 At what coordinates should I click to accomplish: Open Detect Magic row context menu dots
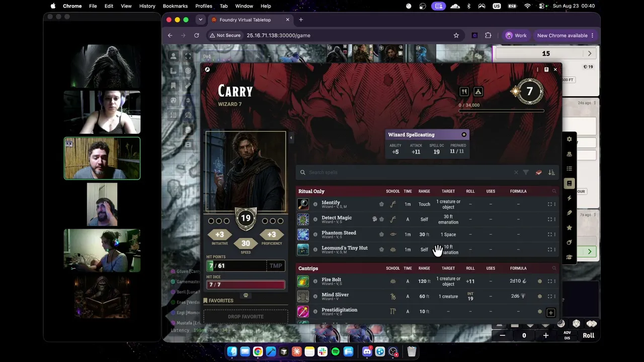click(555, 219)
